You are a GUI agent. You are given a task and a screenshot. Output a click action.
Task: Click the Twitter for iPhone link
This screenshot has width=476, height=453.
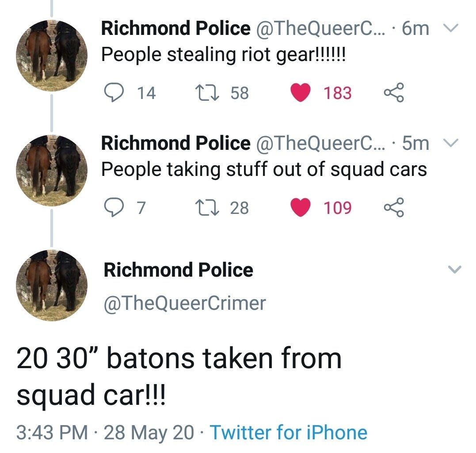click(288, 432)
